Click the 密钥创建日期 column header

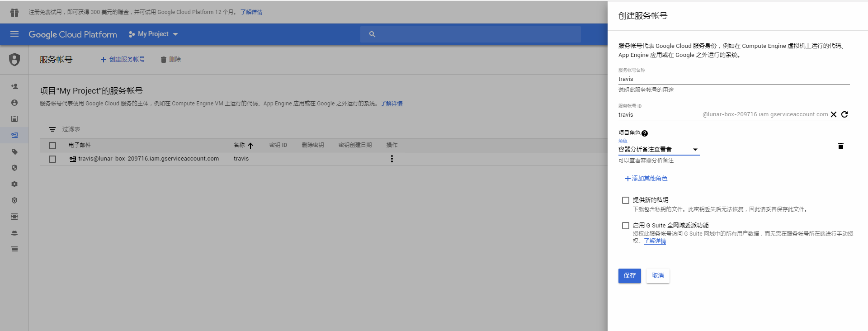tap(355, 145)
